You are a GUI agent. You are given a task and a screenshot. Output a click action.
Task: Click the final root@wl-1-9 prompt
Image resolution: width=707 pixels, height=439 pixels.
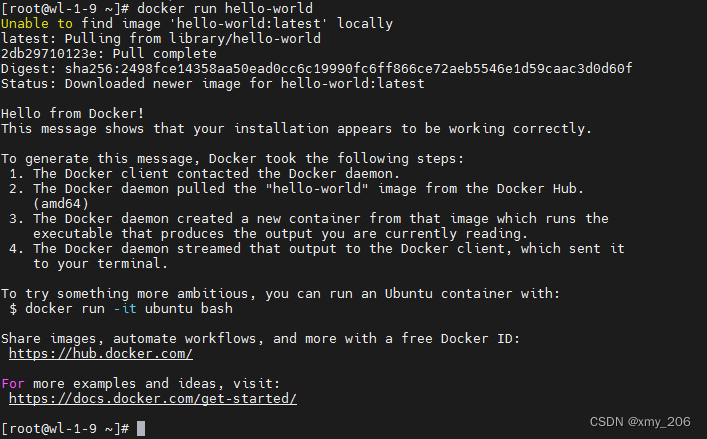pyautogui.click(x=65, y=429)
